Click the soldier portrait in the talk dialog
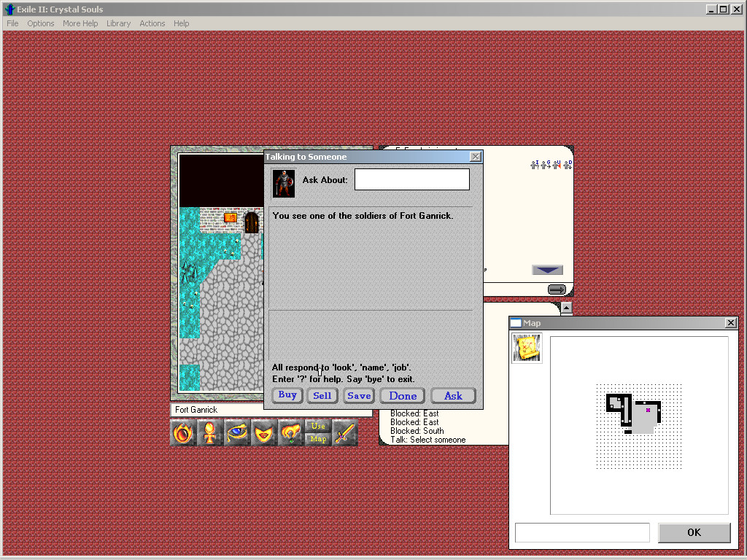747x560 pixels. (284, 183)
